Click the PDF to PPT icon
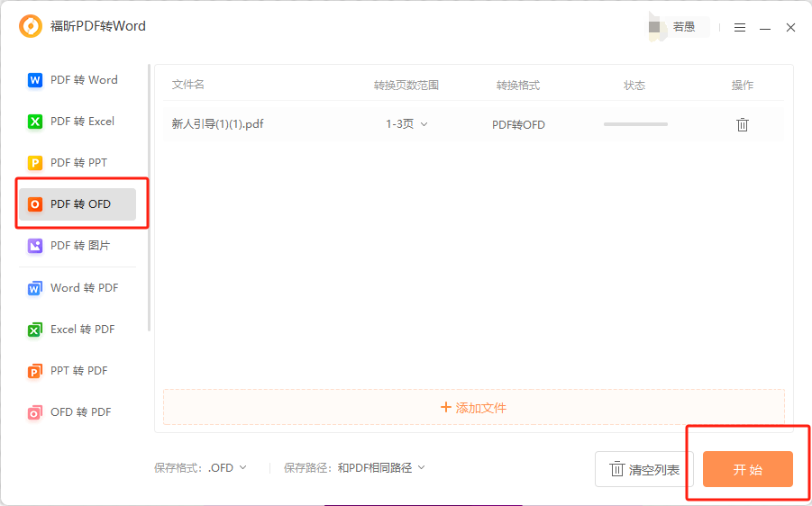This screenshot has width=812, height=506. click(x=35, y=163)
